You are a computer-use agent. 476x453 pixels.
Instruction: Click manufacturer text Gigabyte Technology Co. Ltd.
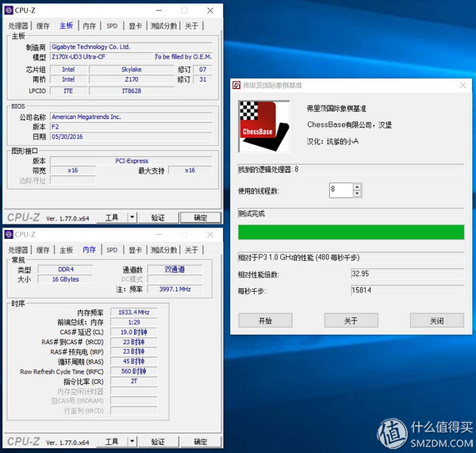pos(90,47)
